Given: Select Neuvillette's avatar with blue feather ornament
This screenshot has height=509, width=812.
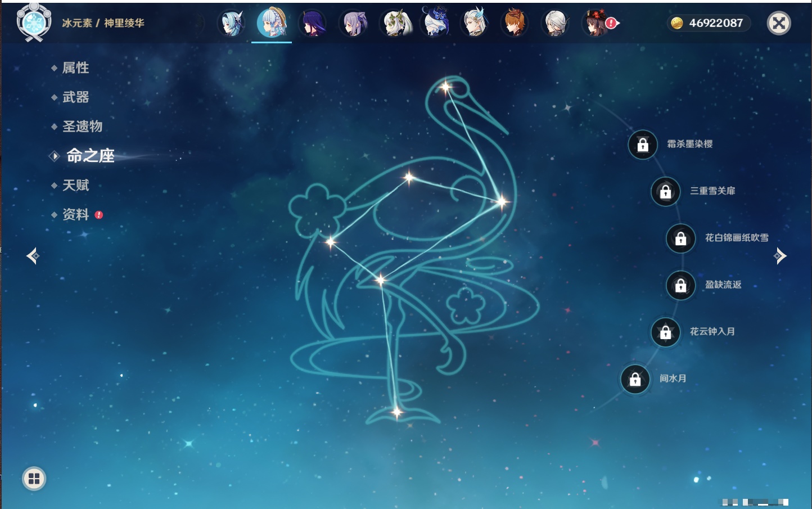Looking at the screenshot, I should click(475, 24).
